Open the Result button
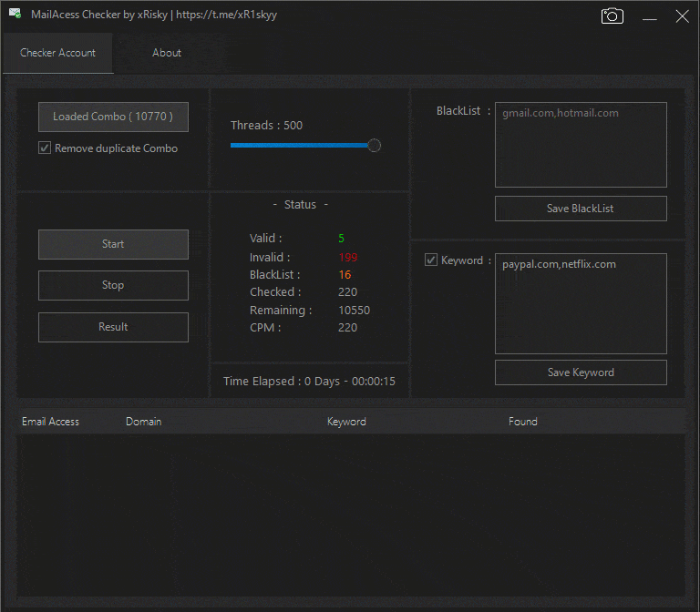Image resolution: width=700 pixels, height=612 pixels. point(113,327)
